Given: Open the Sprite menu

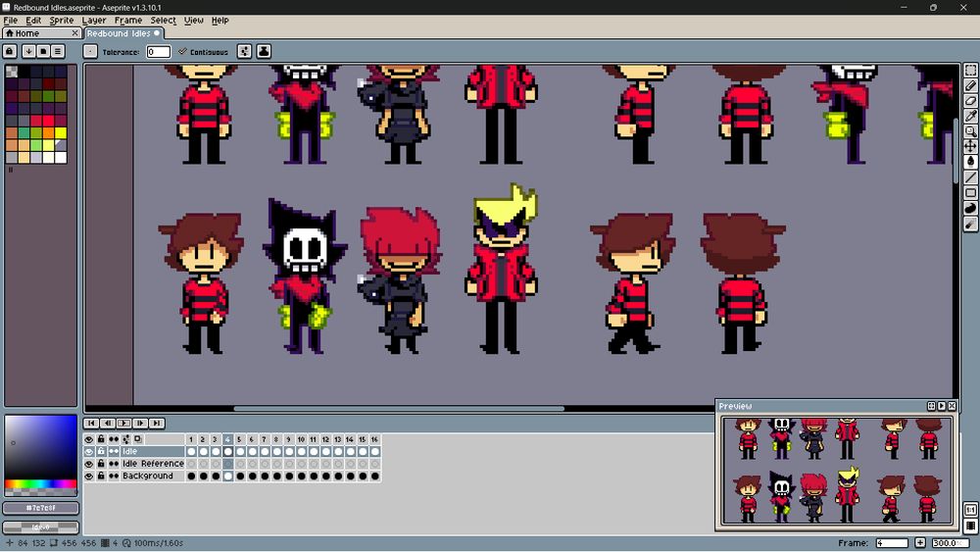Looking at the screenshot, I should point(61,20).
